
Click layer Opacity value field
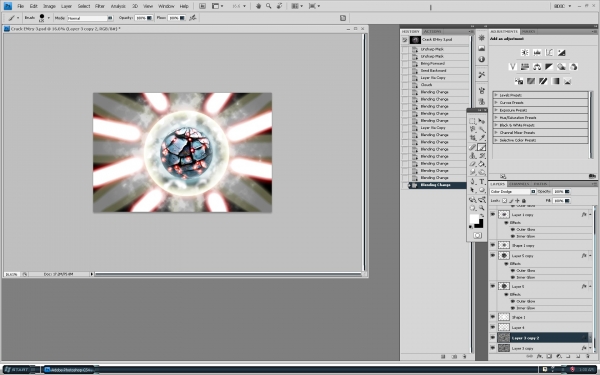(559, 191)
